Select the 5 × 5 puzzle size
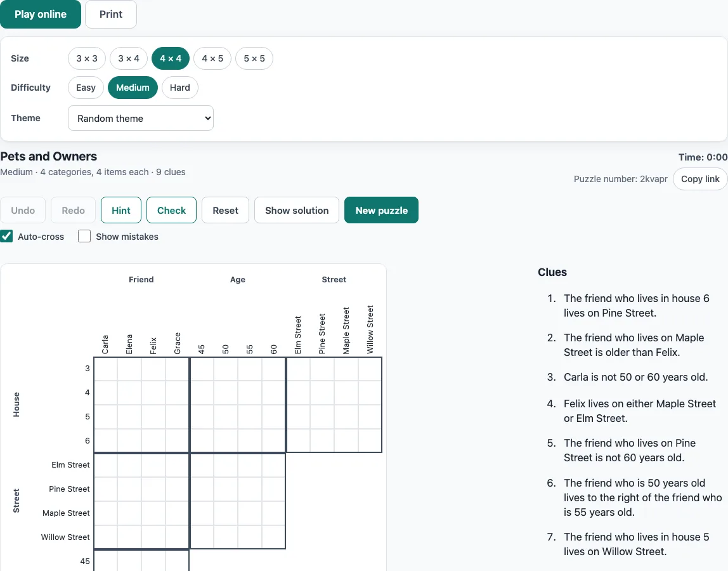 pyautogui.click(x=254, y=58)
